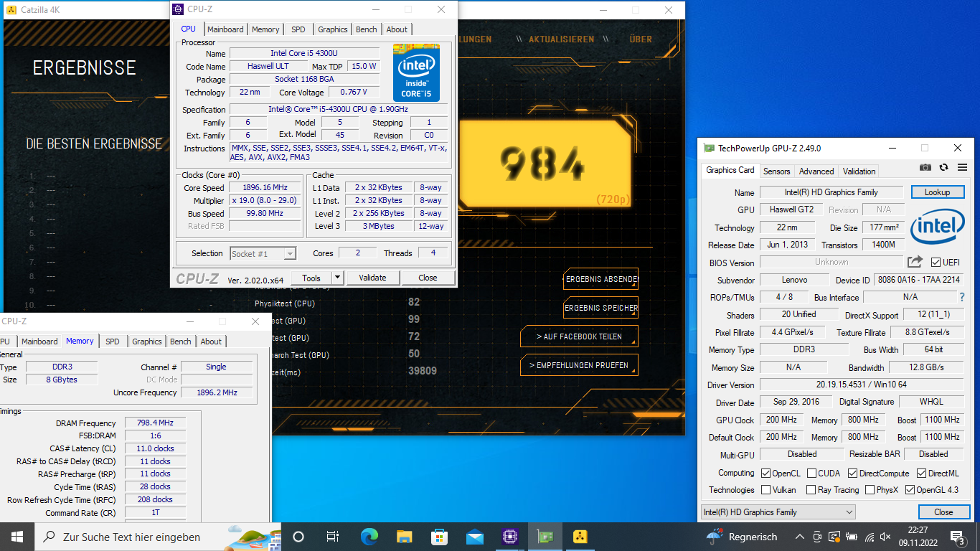Click the Bus Interface question mark
This screenshot has width=980, height=551.
(961, 297)
